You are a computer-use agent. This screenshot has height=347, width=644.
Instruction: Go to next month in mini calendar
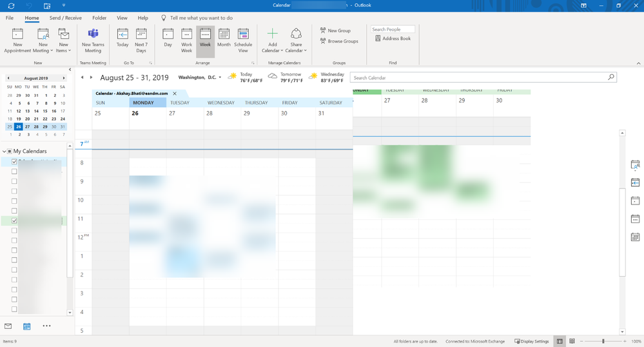click(63, 78)
